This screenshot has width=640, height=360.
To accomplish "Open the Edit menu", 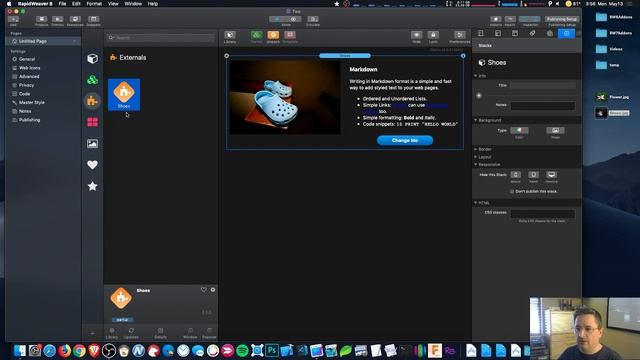I will (76, 4).
